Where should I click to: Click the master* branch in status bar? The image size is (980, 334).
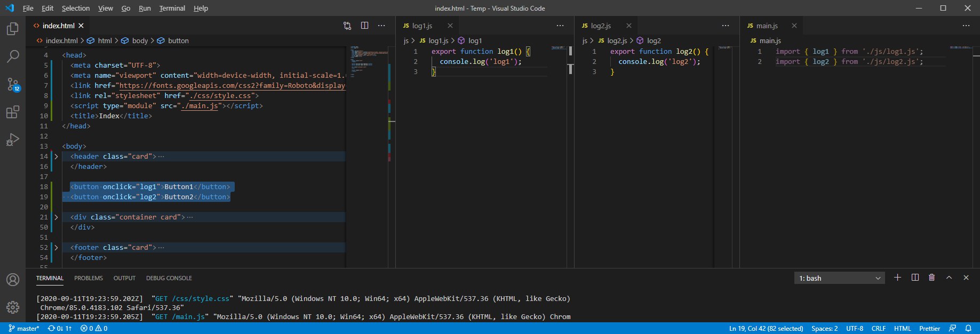tap(24, 328)
